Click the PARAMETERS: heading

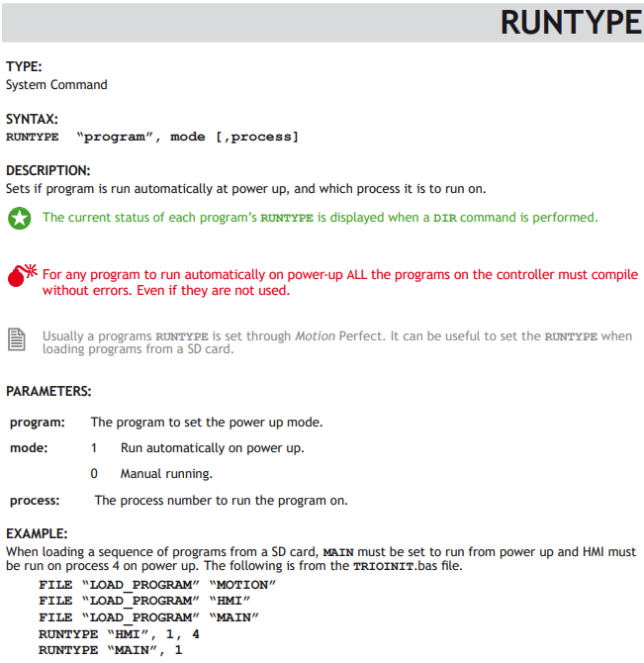pyautogui.click(x=48, y=391)
